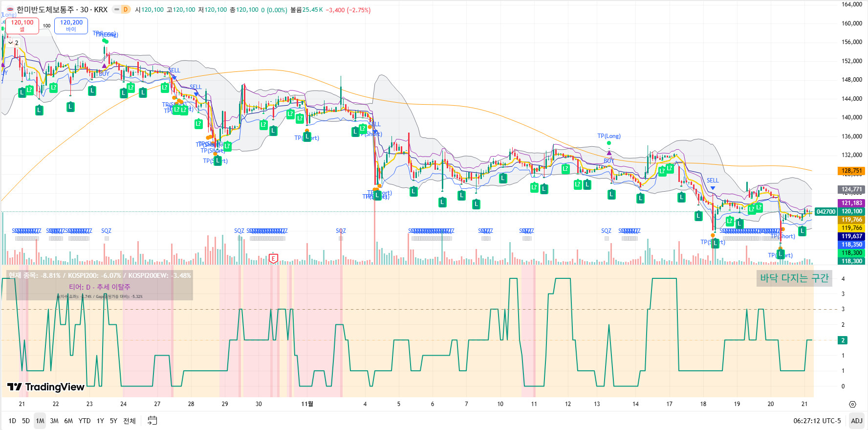The height and width of the screenshot is (430, 868).
Task: Click the KOSPI200 comparison stats line
Action: point(100,275)
